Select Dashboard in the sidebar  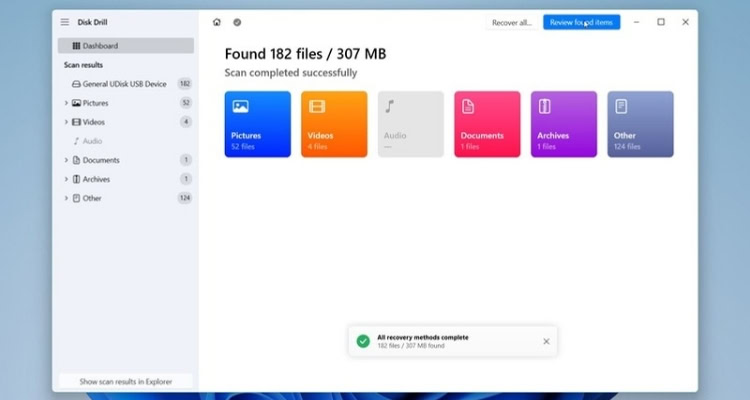[x=126, y=46]
